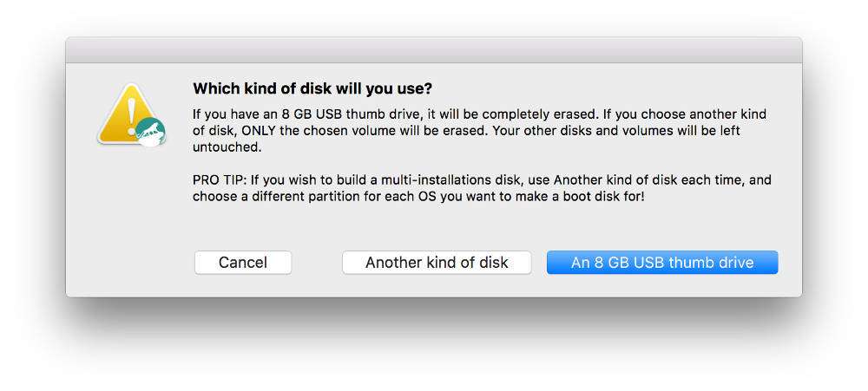The image size is (868, 391).
Task: Select An 8 GB USB thumb drive
Action: coord(662,263)
